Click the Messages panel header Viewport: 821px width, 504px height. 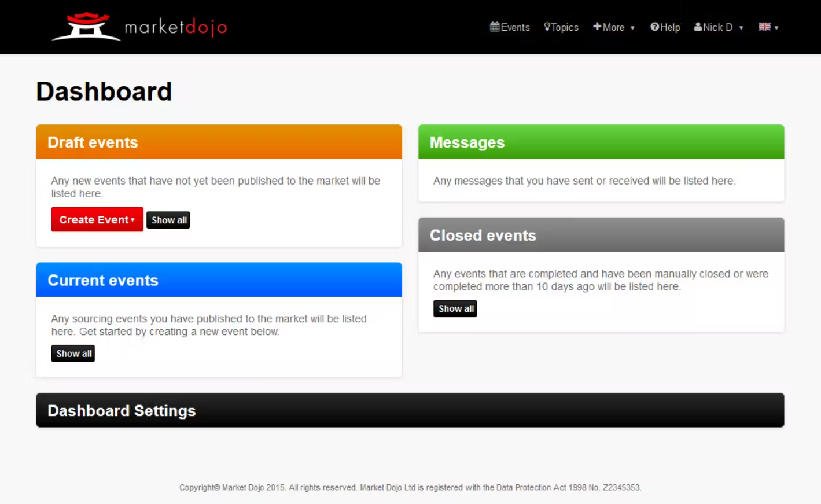pyautogui.click(x=601, y=142)
